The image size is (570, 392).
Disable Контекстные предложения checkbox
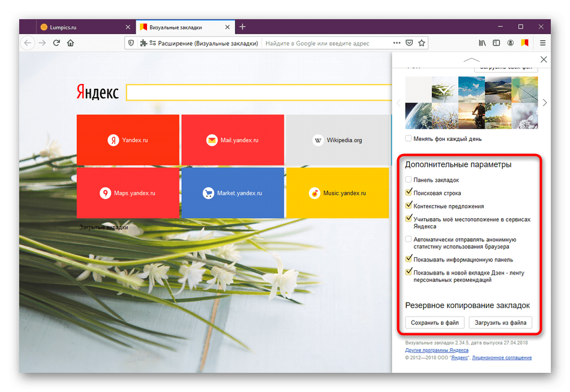tap(409, 205)
